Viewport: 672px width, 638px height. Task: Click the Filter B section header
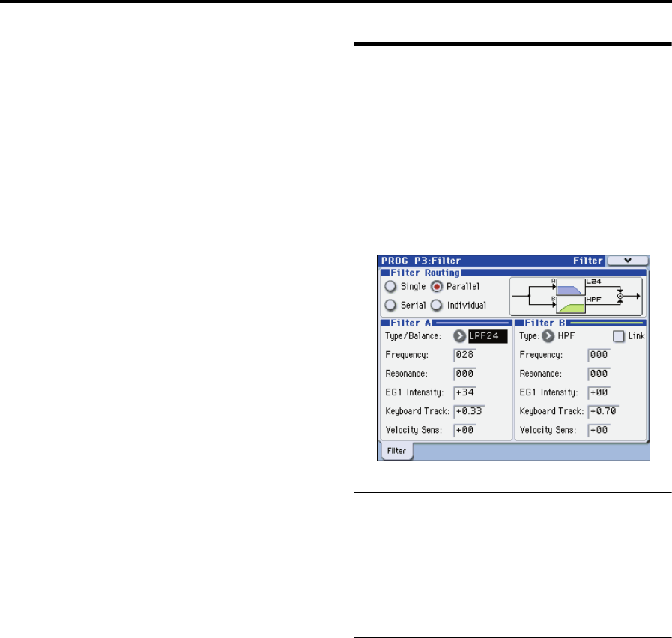point(581,323)
